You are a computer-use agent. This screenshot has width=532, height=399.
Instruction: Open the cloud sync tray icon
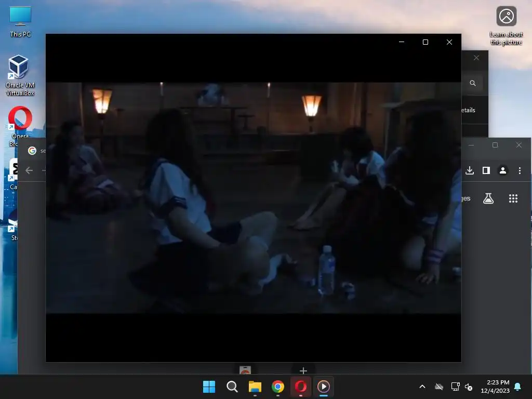[439, 387]
